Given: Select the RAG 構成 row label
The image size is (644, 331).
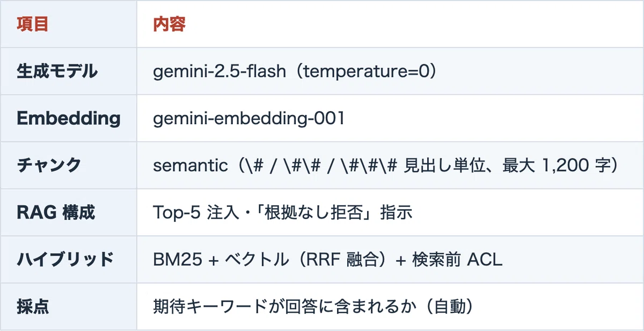Looking at the screenshot, I should [56, 213].
